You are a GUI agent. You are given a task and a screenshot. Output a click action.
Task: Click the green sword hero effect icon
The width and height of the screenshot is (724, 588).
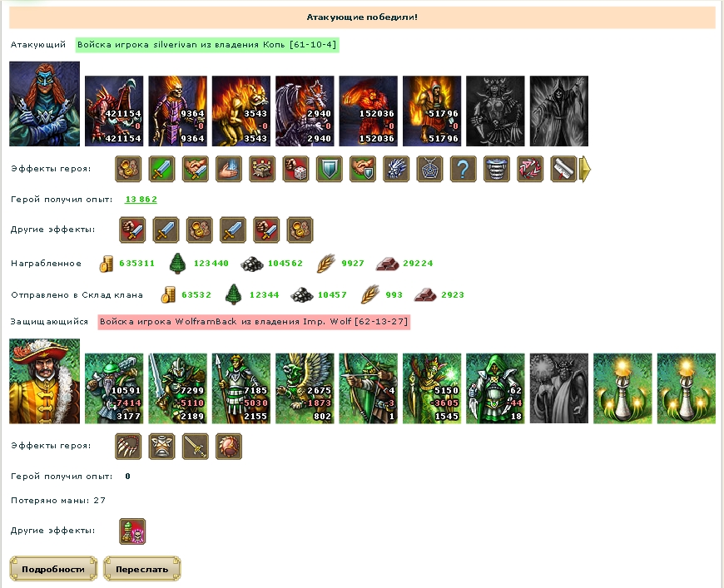point(161,169)
